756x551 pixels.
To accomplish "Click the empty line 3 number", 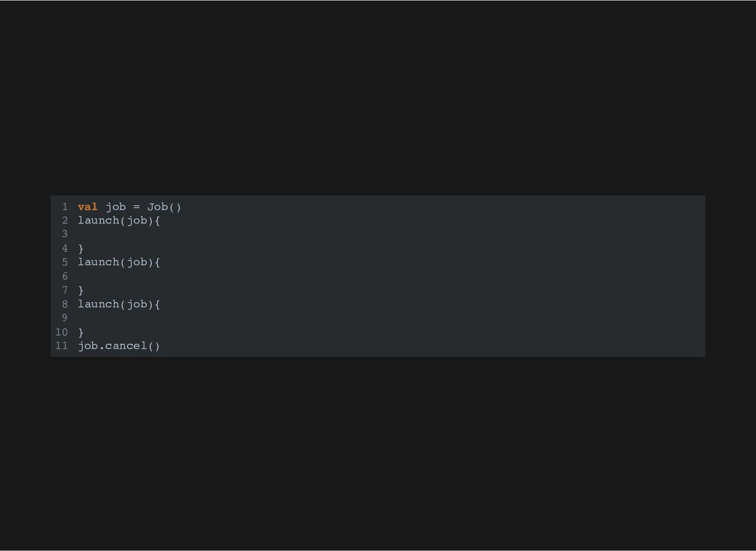I will pyautogui.click(x=65, y=234).
